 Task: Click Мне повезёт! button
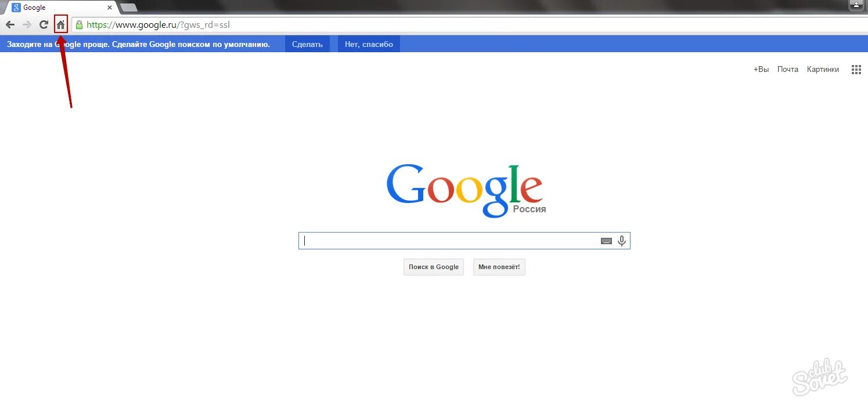click(499, 267)
